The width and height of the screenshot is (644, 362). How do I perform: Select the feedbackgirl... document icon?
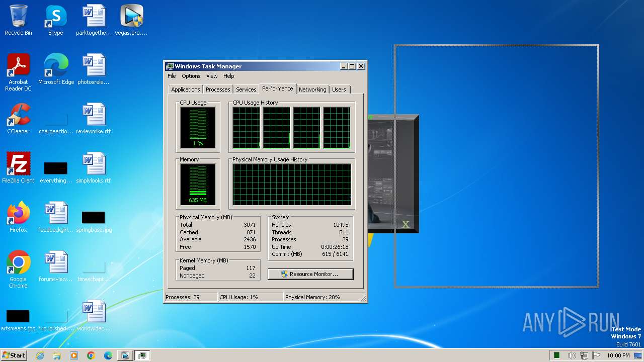[56, 217]
